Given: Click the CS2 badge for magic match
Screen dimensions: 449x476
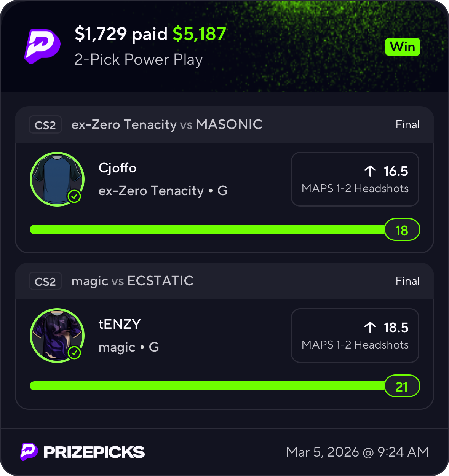Looking at the screenshot, I should coord(45,281).
